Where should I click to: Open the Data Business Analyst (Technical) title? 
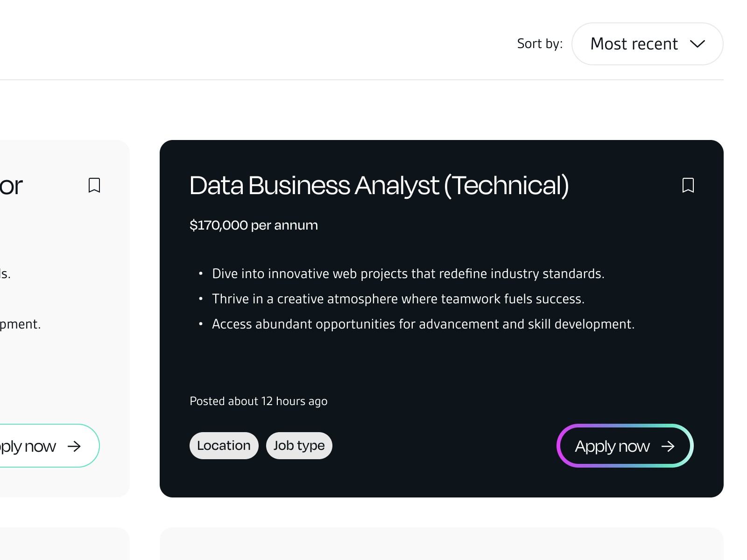coord(379,185)
